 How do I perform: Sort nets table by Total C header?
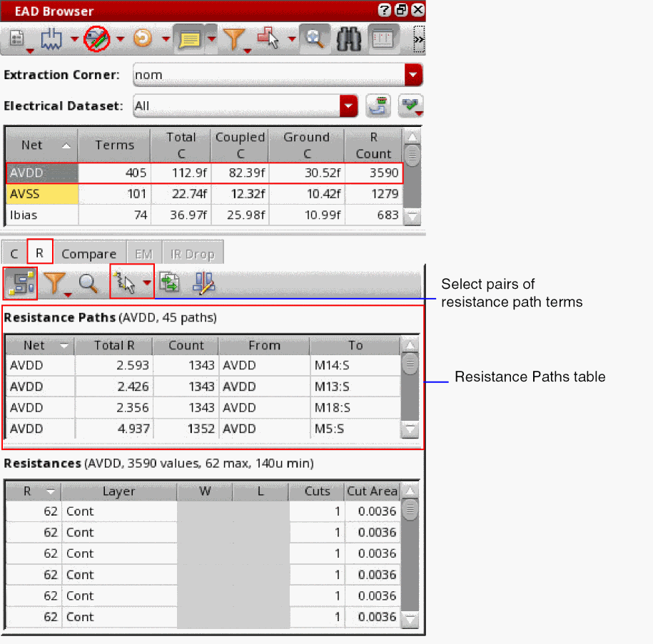pyautogui.click(x=181, y=145)
